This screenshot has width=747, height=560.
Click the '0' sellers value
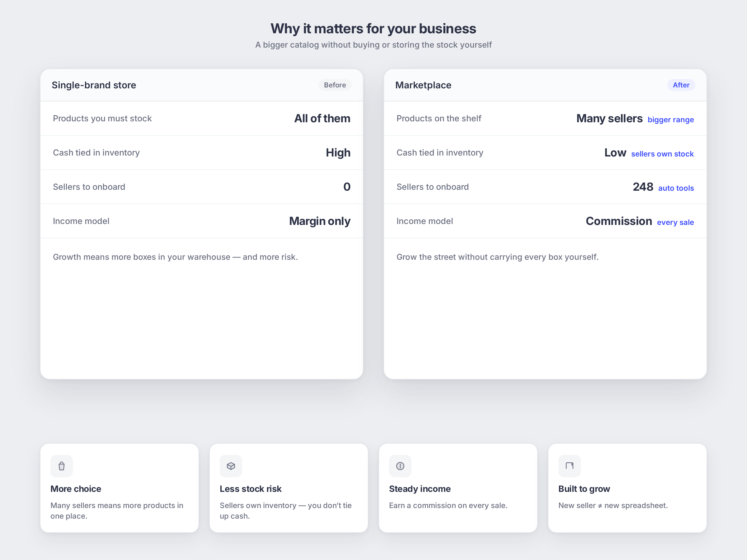click(347, 187)
